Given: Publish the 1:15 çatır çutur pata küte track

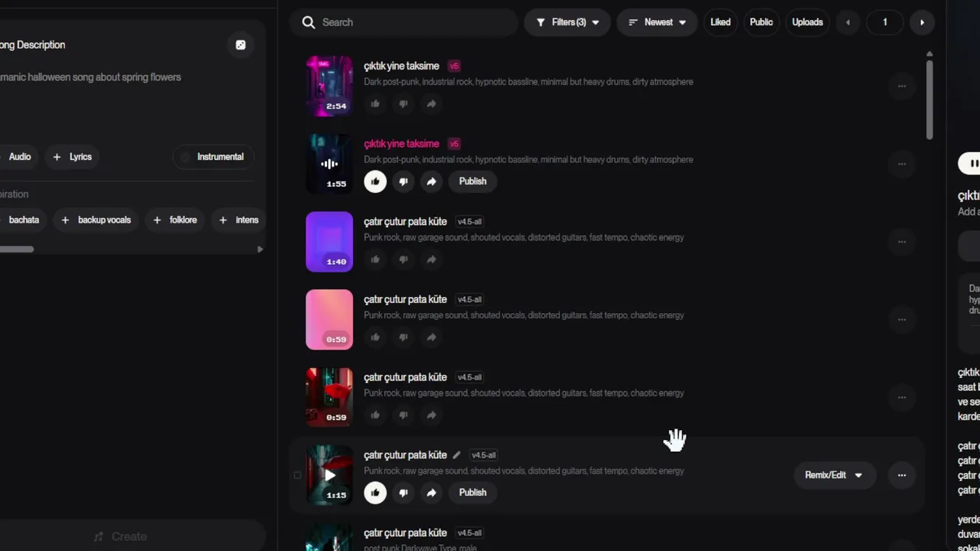Looking at the screenshot, I should [x=472, y=493].
